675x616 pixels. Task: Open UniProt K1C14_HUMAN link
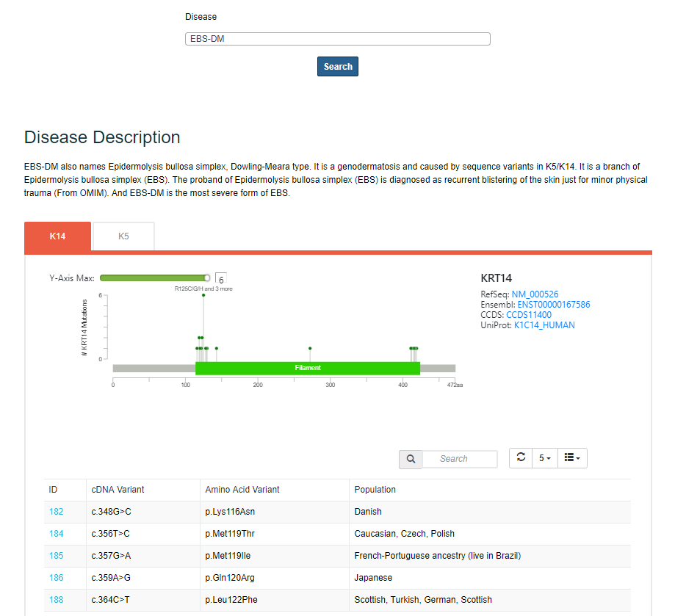click(x=544, y=325)
